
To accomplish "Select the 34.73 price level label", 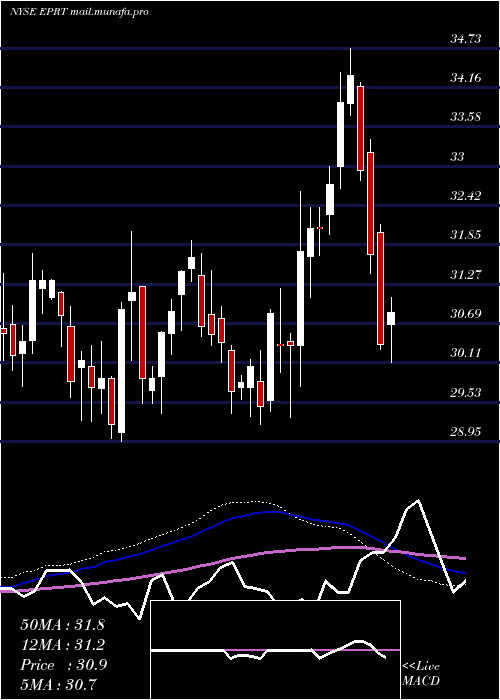I will [466, 39].
